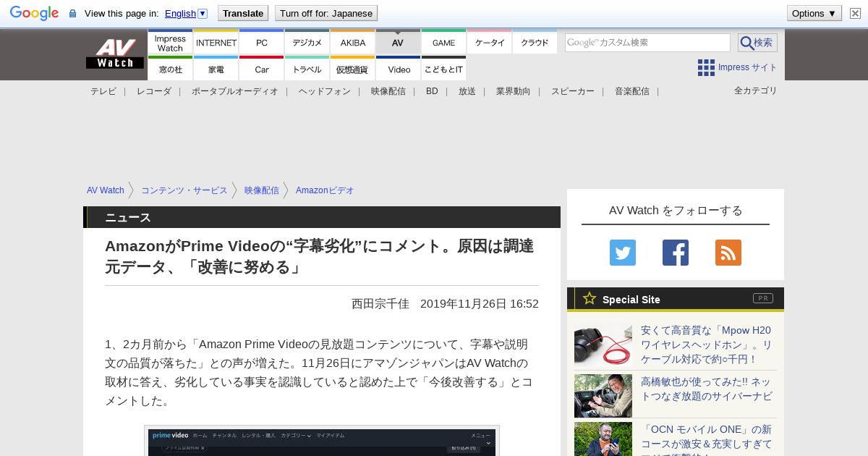Click the Special Site star icon
Screen dimensions: 868x456
pyautogui.click(x=590, y=298)
